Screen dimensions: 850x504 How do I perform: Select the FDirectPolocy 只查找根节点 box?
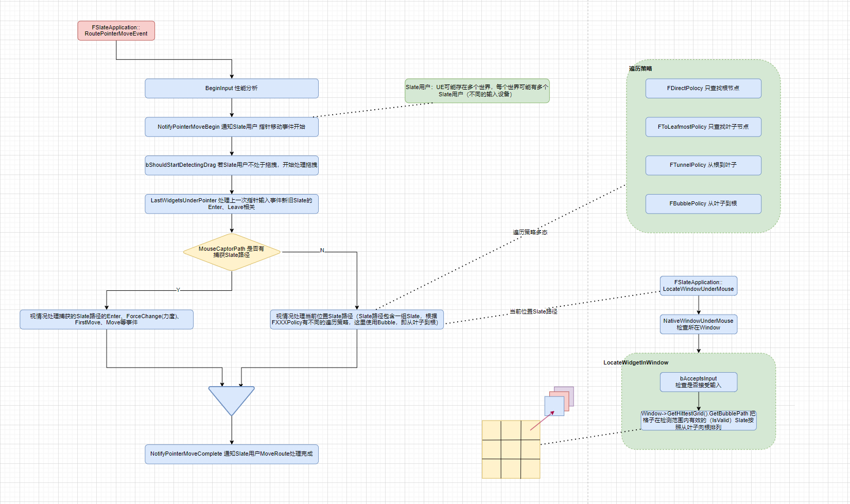(x=703, y=88)
